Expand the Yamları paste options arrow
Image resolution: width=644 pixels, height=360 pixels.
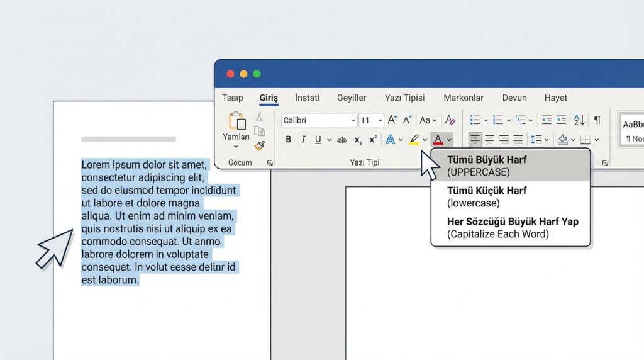coord(236,146)
